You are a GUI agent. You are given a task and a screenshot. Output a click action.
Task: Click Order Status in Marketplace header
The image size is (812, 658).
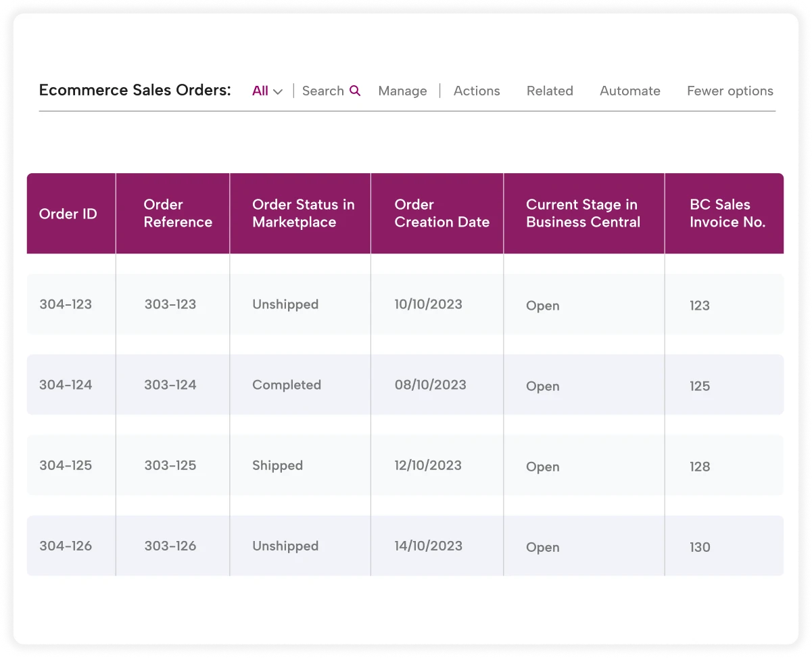pyautogui.click(x=303, y=213)
